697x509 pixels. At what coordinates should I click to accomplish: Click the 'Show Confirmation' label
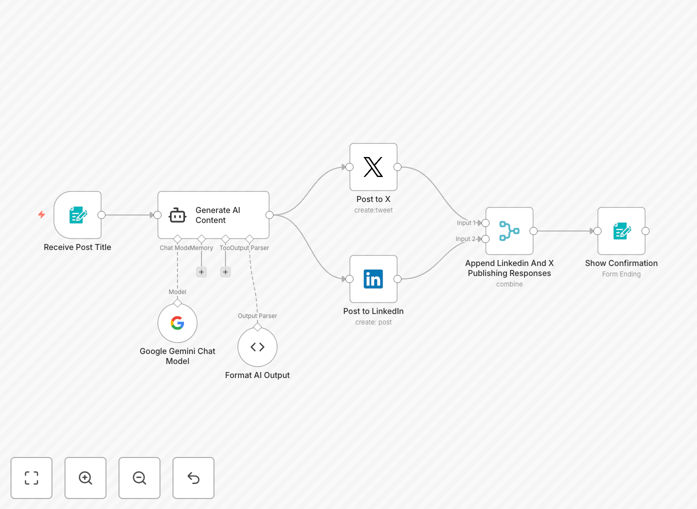click(621, 263)
